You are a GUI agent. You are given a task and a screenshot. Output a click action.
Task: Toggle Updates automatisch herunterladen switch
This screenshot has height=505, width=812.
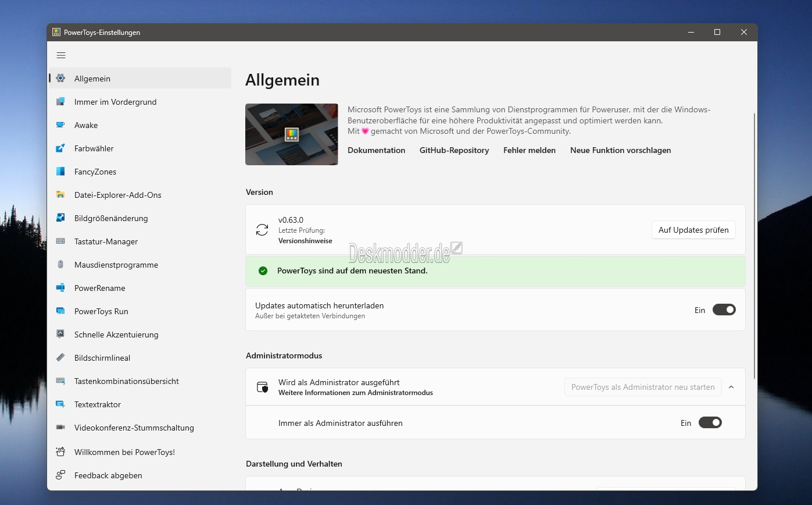point(724,310)
